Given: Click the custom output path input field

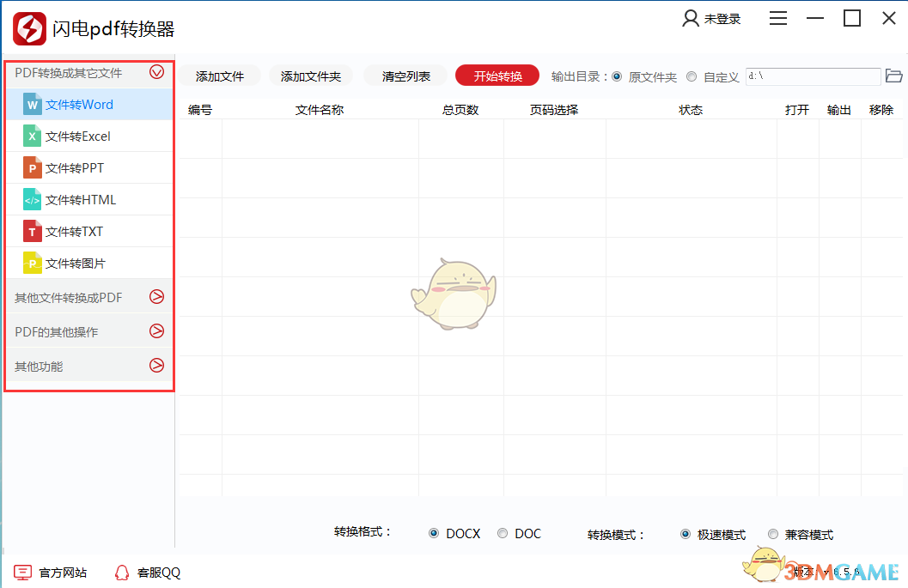Looking at the screenshot, I should tap(814, 76).
